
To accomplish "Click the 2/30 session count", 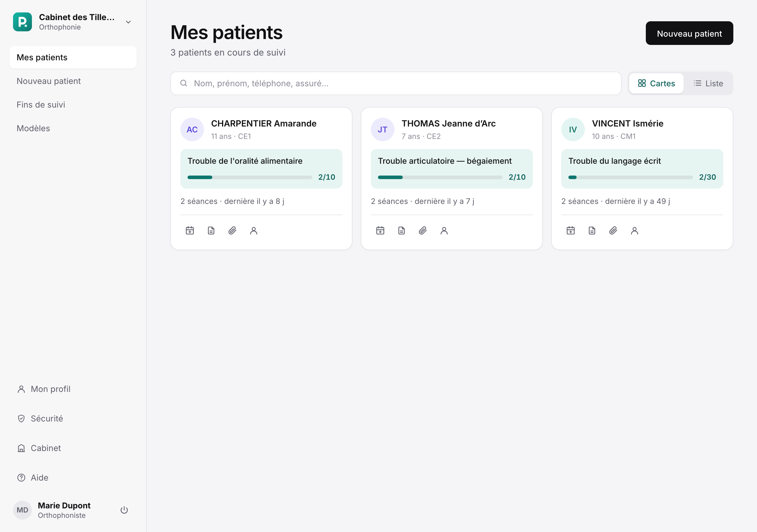I will tap(707, 177).
